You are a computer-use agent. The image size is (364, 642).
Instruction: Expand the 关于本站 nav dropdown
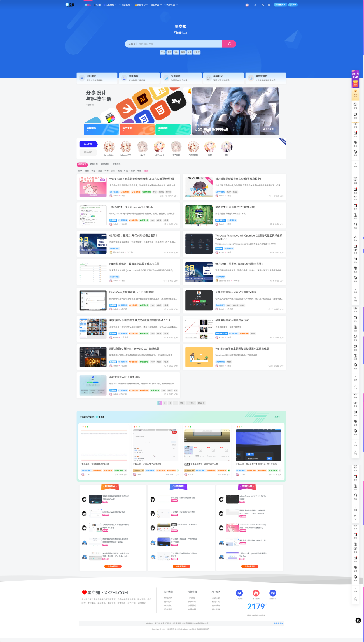[172, 5]
